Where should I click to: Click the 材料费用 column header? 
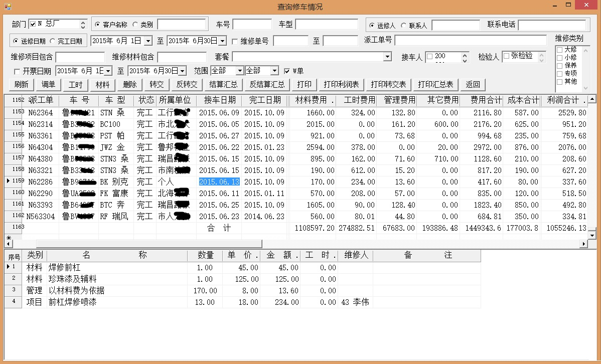[x=312, y=100]
